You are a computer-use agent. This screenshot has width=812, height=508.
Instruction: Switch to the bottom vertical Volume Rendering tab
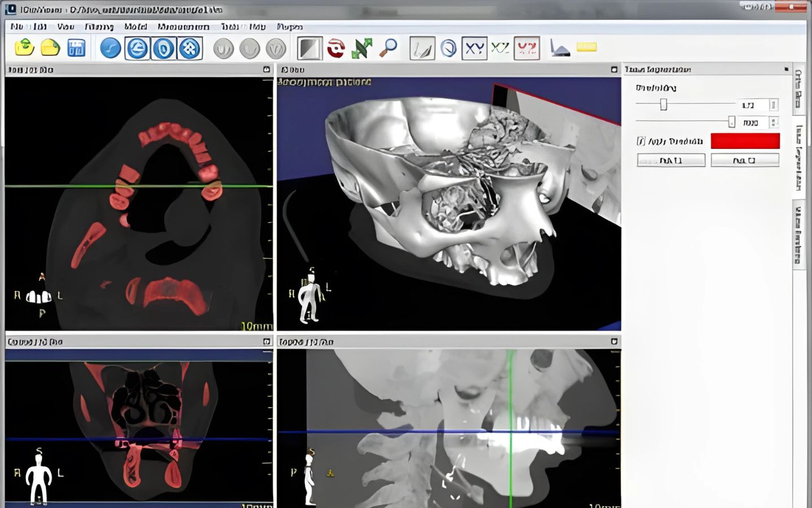coord(798,235)
